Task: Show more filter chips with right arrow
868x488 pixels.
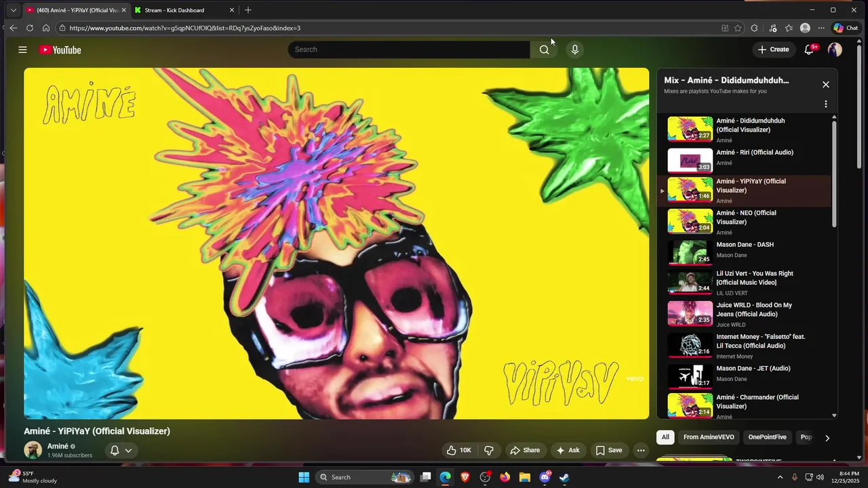Action: pyautogui.click(x=827, y=438)
